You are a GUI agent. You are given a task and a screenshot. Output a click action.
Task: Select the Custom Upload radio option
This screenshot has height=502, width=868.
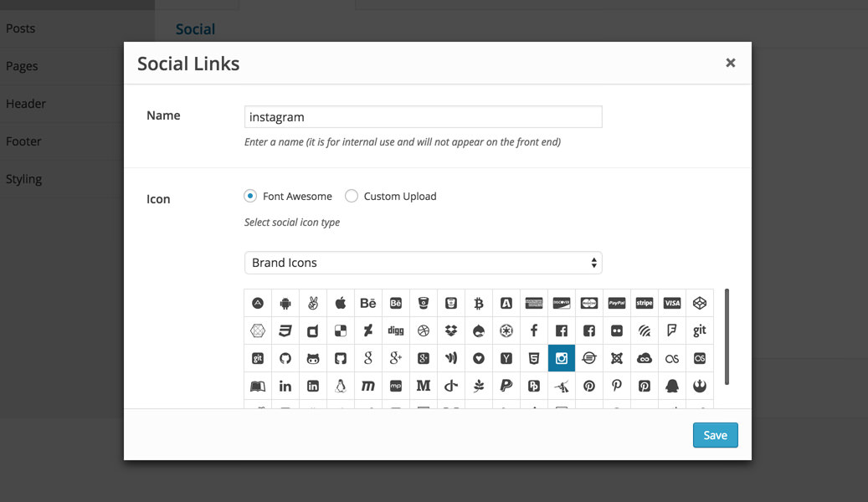[x=352, y=196]
